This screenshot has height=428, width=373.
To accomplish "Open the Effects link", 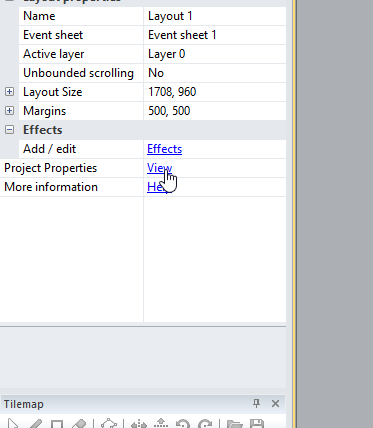I will (x=165, y=149).
